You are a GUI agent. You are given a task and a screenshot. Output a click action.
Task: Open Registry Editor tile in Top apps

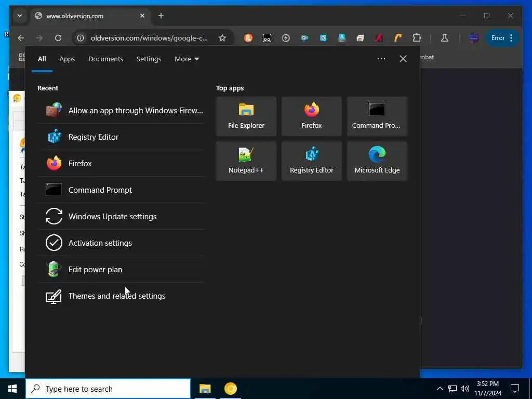pyautogui.click(x=312, y=161)
